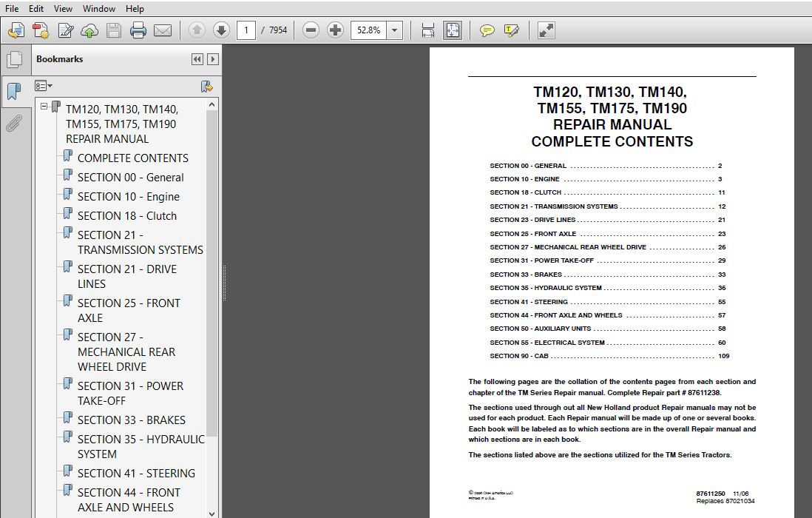Screen dimensions: 812x518
Task: Collapse the TM120 REPAIR MANUAL bookmark tree
Action: click(44, 107)
